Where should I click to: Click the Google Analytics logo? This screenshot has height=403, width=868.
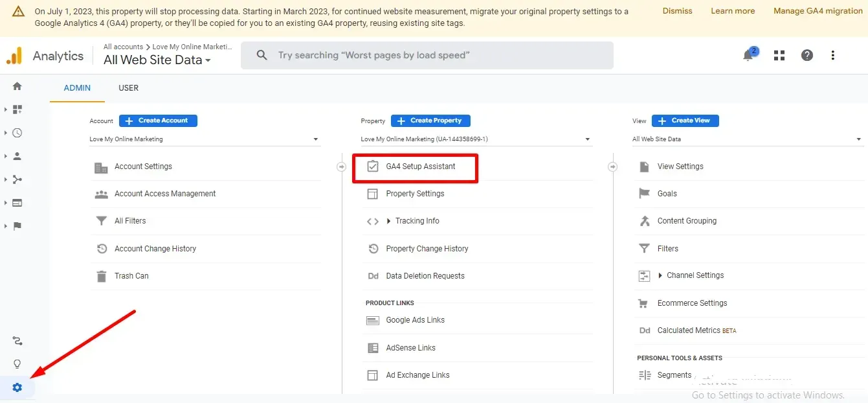point(14,56)
